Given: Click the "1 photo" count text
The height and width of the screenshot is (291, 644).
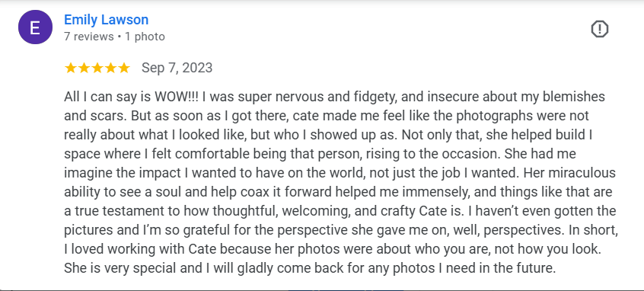Looking at the screenshot, I should click(x=145, y=37).
